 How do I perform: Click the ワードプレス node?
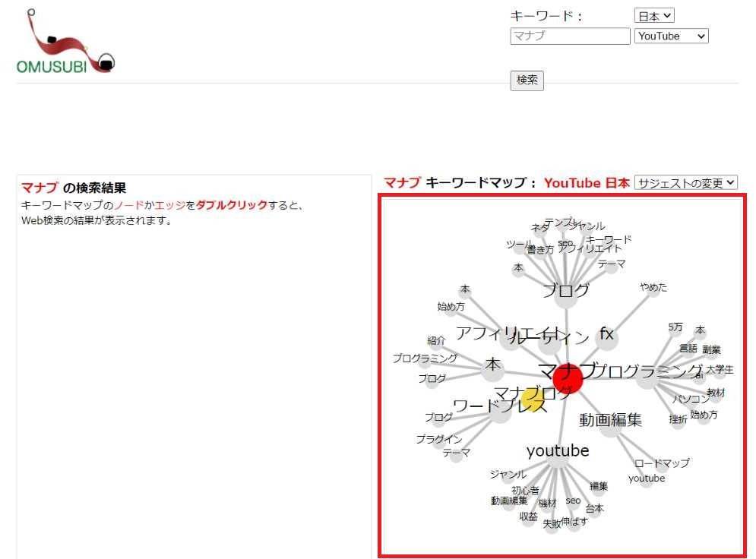[x=499, y=412]
